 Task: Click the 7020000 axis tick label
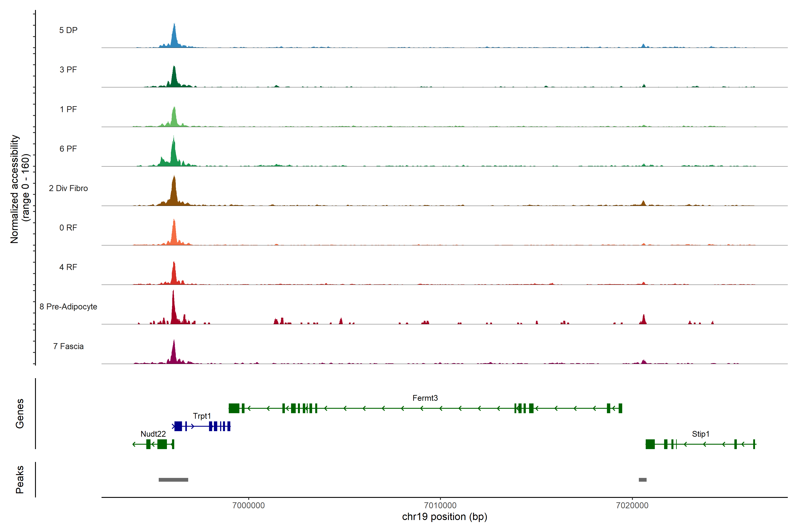632,505
